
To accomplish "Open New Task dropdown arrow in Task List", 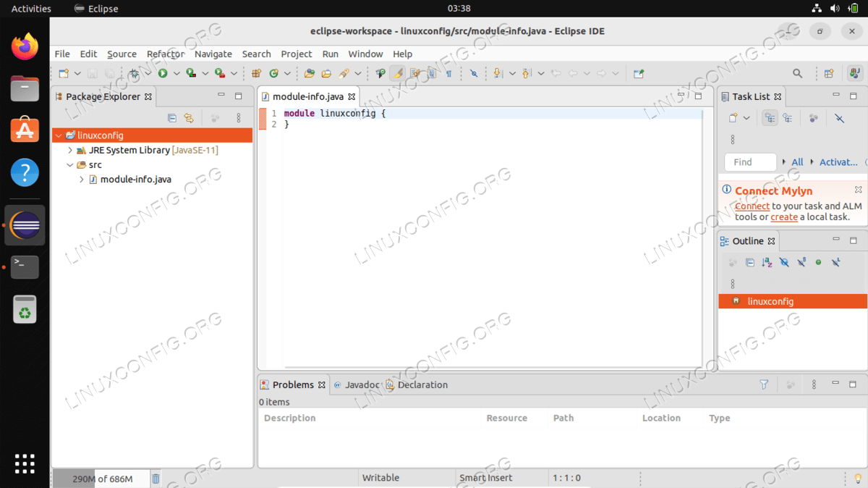I will pyautogui.click(x=746, y=118).
